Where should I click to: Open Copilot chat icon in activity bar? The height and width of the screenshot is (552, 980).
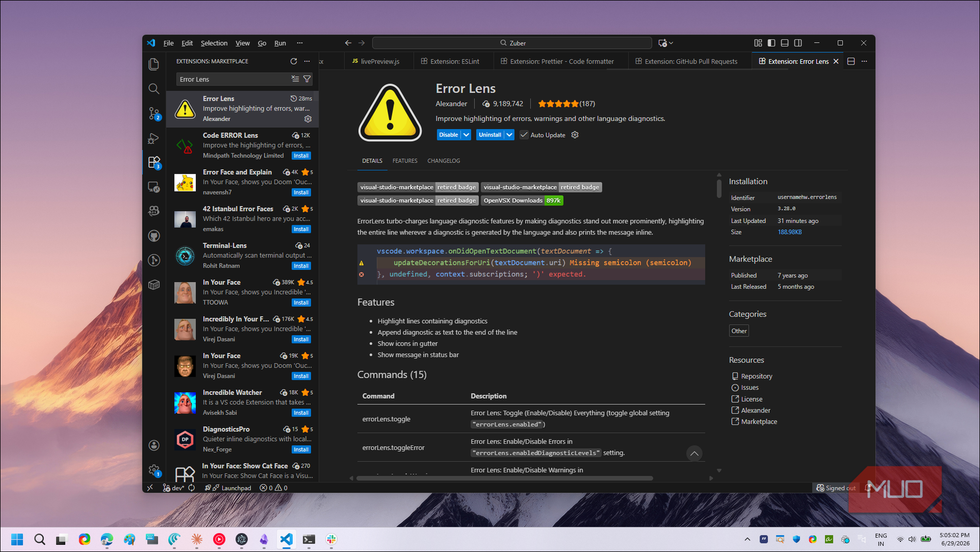coord(154,211)
